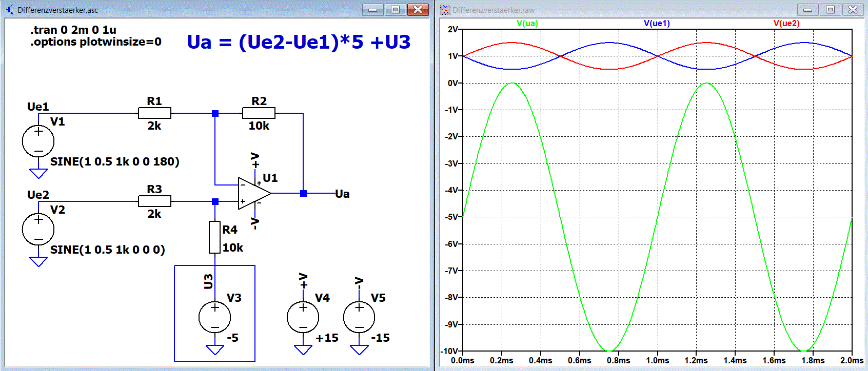Click the Ua = (Ue2-Ue1)*5 +U3 formula text

(x=299, y=42)
